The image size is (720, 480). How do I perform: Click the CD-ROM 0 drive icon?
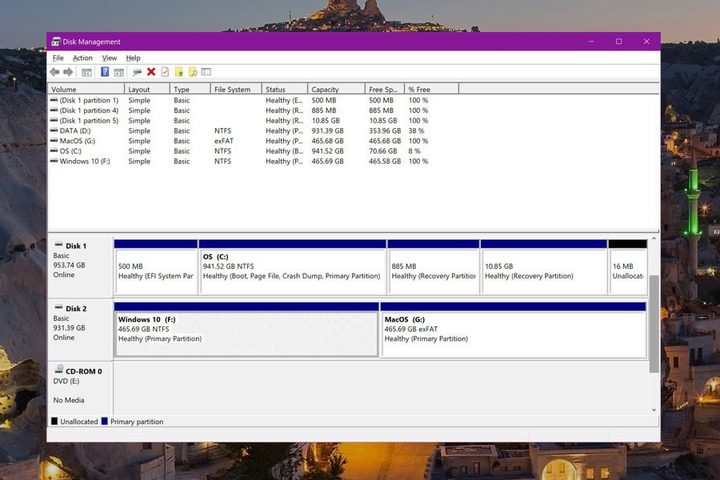click(59, 369)
